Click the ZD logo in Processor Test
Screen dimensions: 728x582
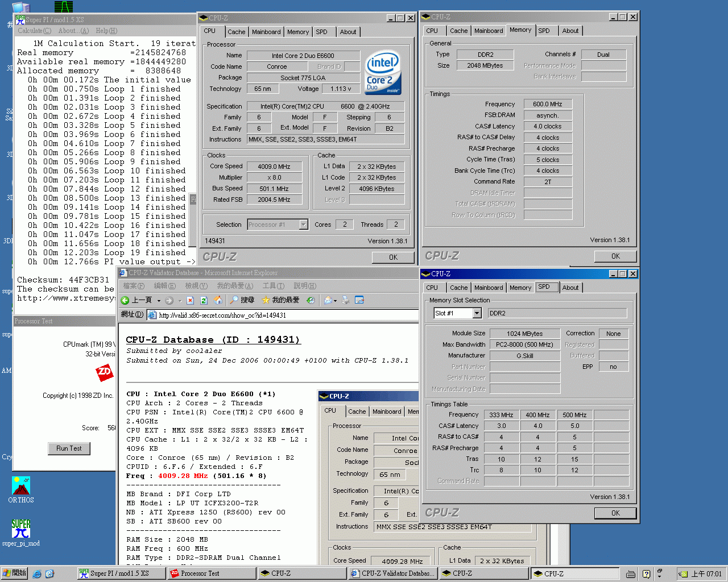tap(105, 373)
